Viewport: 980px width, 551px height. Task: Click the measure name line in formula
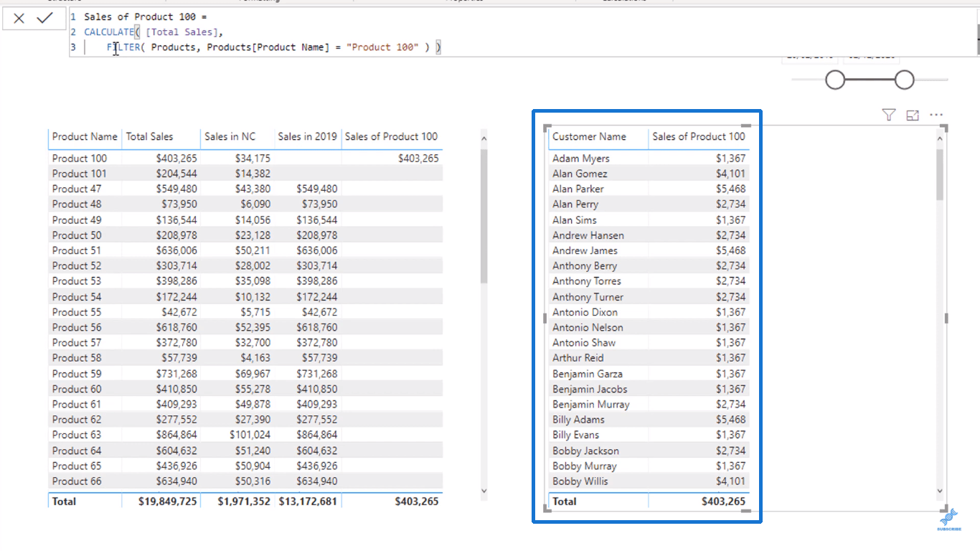point(145,17)
